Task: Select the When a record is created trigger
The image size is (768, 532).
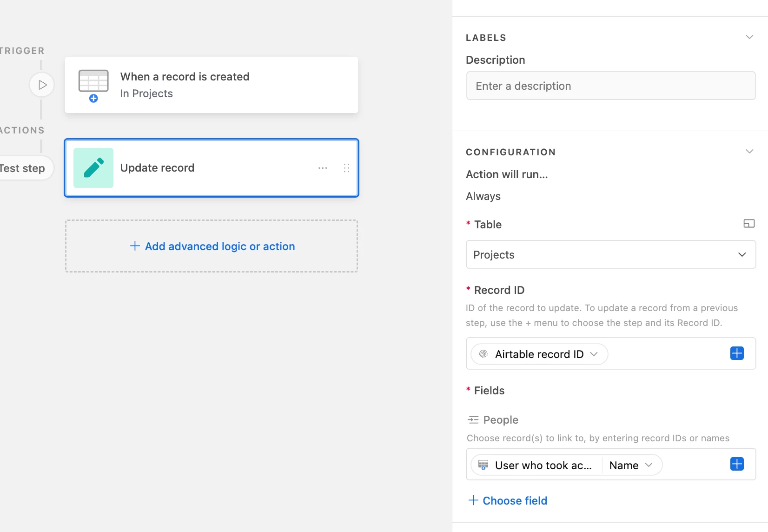Action: point(212,85)
